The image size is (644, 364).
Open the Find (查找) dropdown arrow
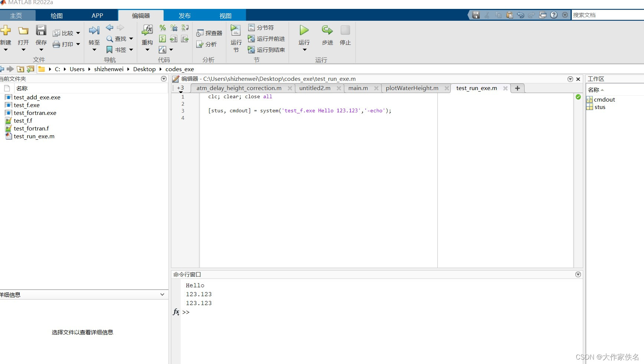click(131, 39)
